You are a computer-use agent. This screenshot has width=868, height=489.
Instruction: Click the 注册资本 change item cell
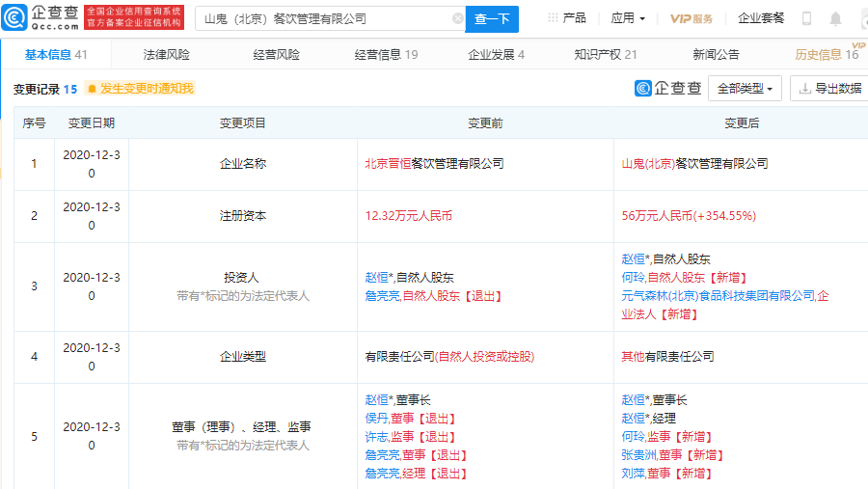[x=243, y=216]
